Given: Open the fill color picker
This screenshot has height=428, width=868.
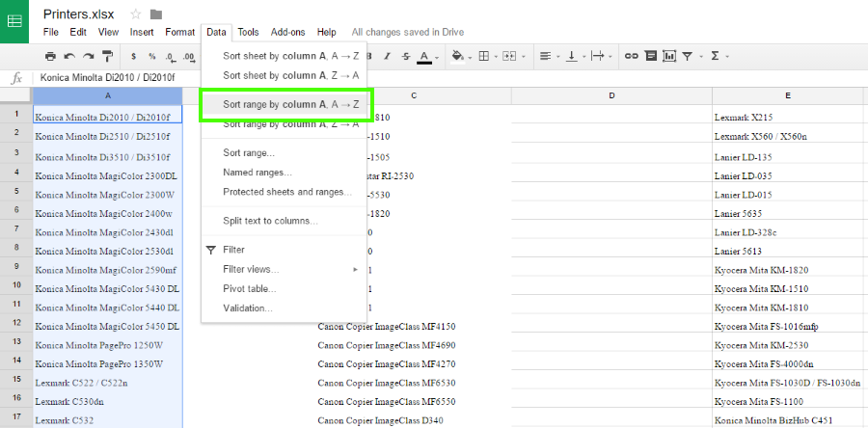Looking at the screenshot, I should click(458, 57).
